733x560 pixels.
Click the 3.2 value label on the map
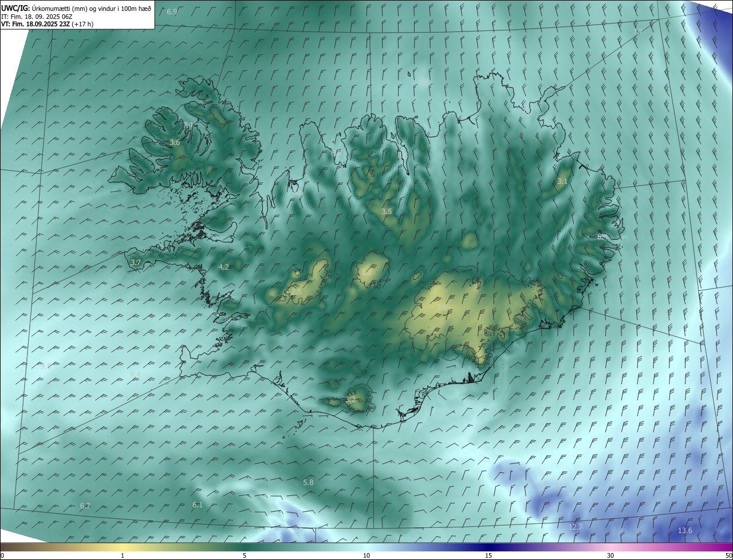tap(351, 400)
